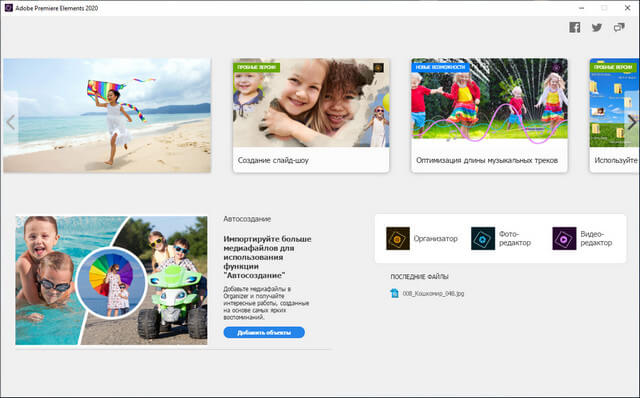640x398 pixels.
Task: Click the Фото-редактор label
Action: pos(515,238)
